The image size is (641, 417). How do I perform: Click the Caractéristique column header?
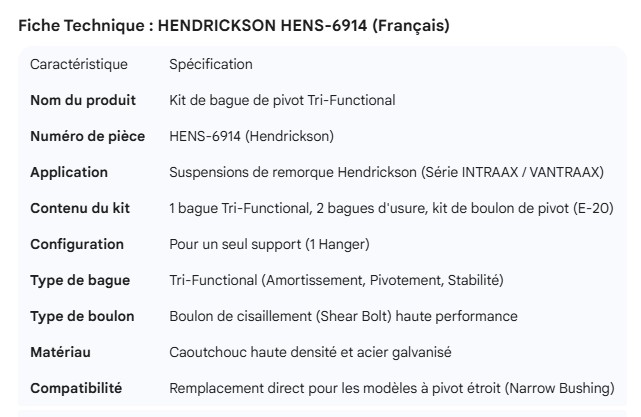(79, 64)
